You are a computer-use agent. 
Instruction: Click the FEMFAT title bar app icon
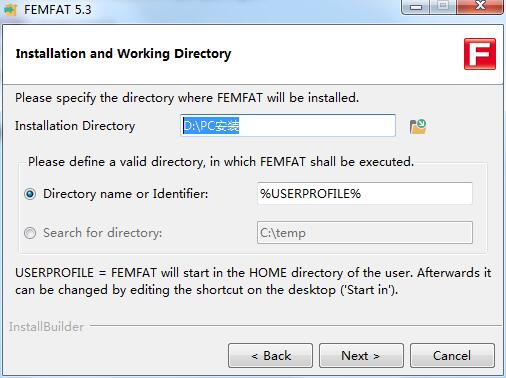pyautogui.click(x=10, y=9)
